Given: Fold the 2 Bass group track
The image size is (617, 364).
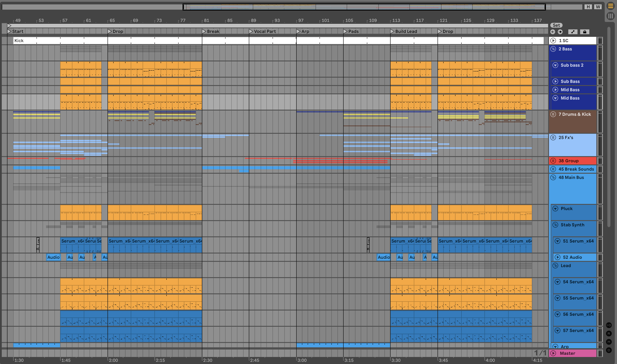Looking at the screenshot, I should [x=553, y=49].
